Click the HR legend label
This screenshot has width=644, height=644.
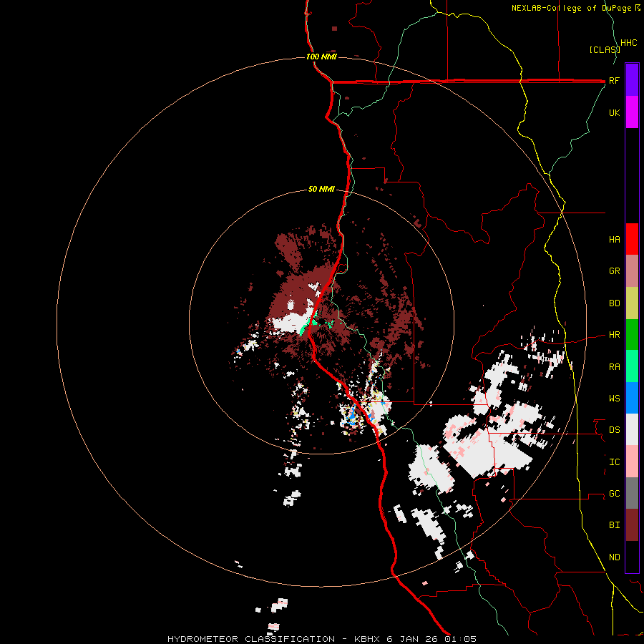pyautogui.click(x=614, y=335)
